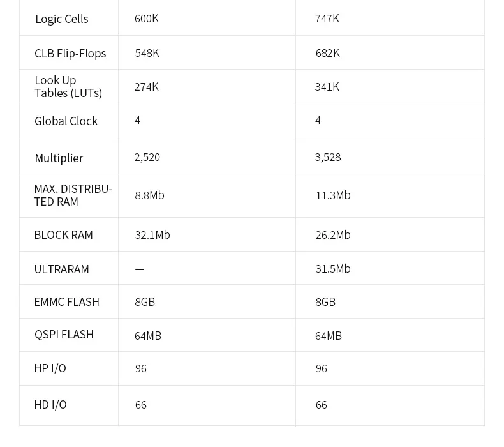Screen dimensions: 504x447
Task: Click the 3,528 multiplier value
Action: click(x=328, y=157)
